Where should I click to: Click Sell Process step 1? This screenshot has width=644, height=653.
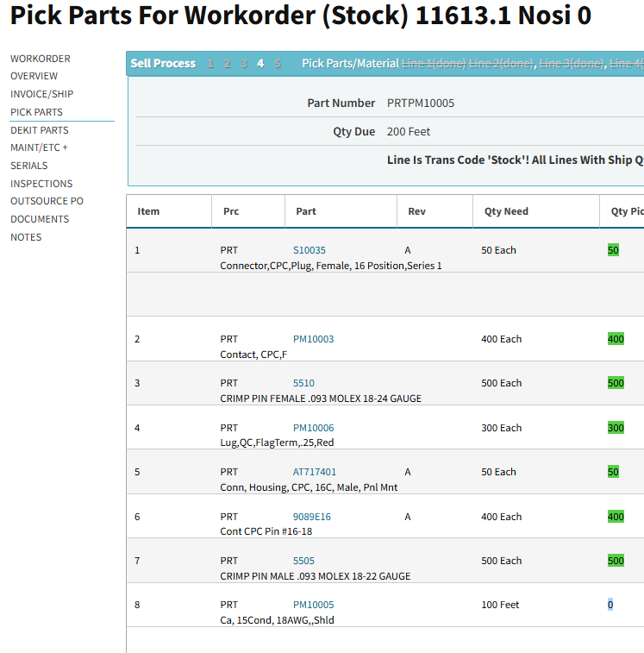(x=210, y=64)
